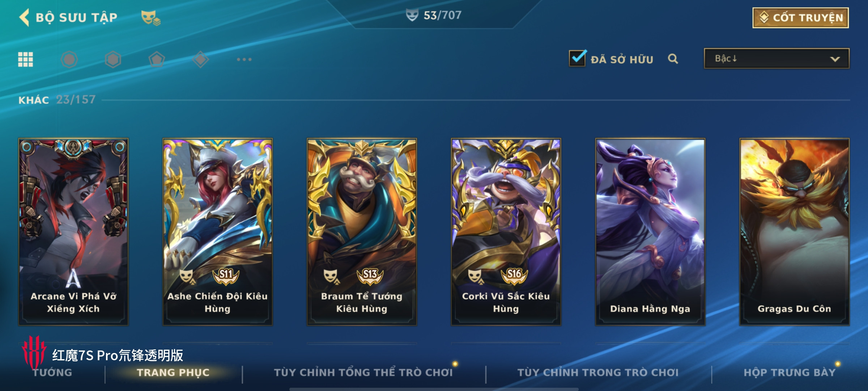Switch to Hộp Trưng Bày tab
This screenshot has height=391, width=868.
(x=790, y=372)
